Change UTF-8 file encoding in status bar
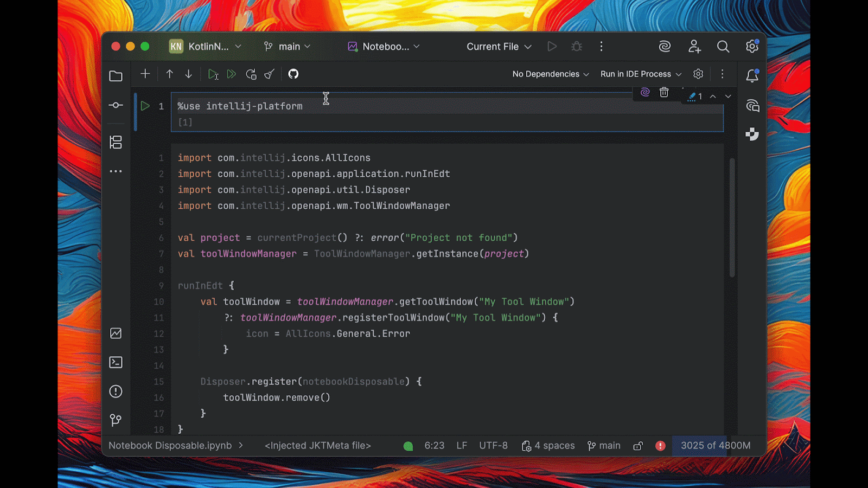868x488 pixels. tap(493, 446)
